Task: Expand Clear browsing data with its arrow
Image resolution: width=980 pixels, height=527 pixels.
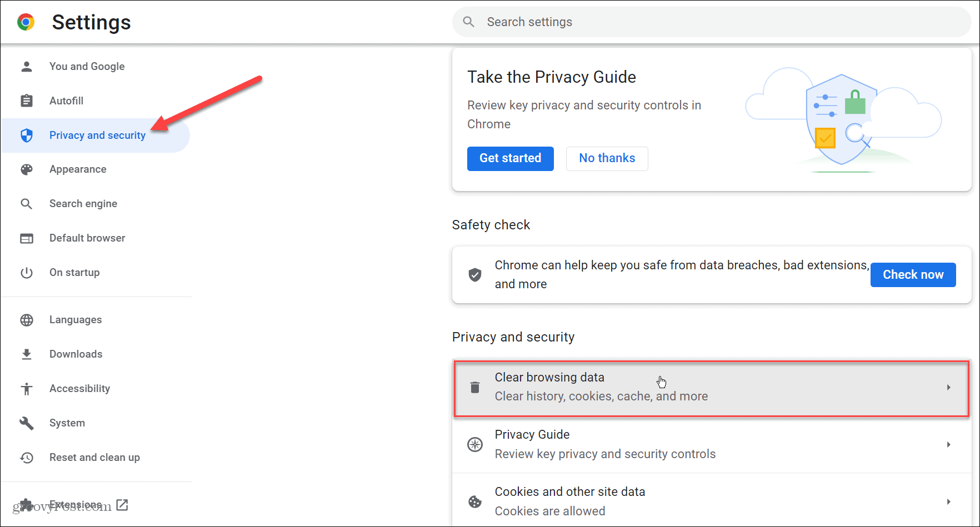Action: (x=949, y=387)
